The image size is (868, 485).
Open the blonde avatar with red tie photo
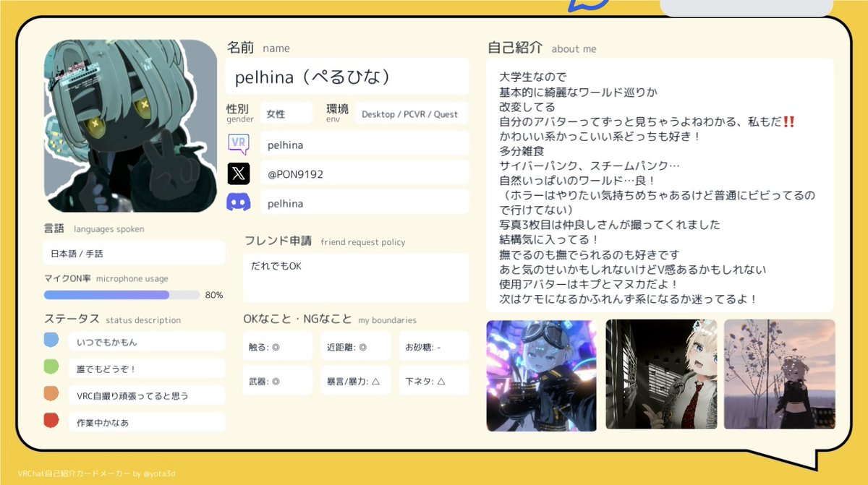click(x=661, y=375)
